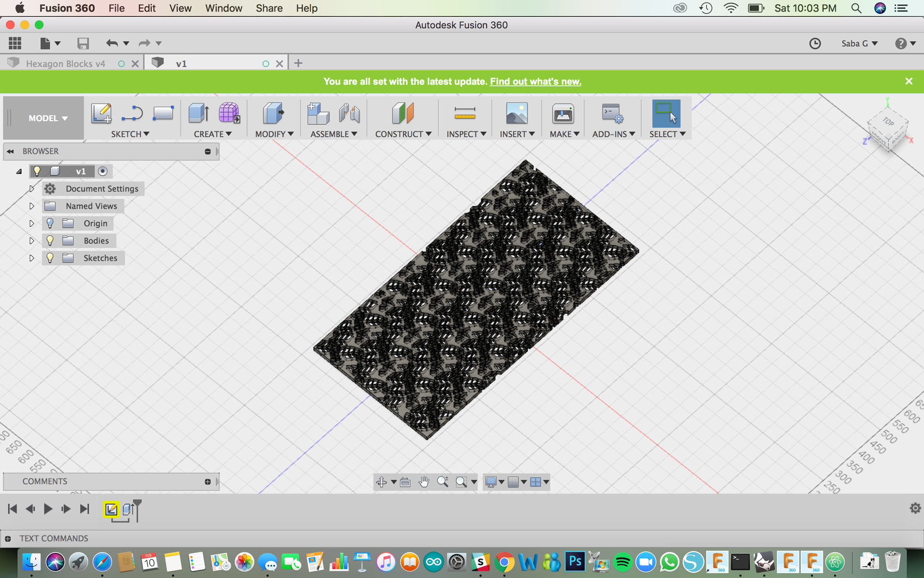The image size is (924, 578).
Task: Expand the Bodies tree node
Action: (32, 240)
